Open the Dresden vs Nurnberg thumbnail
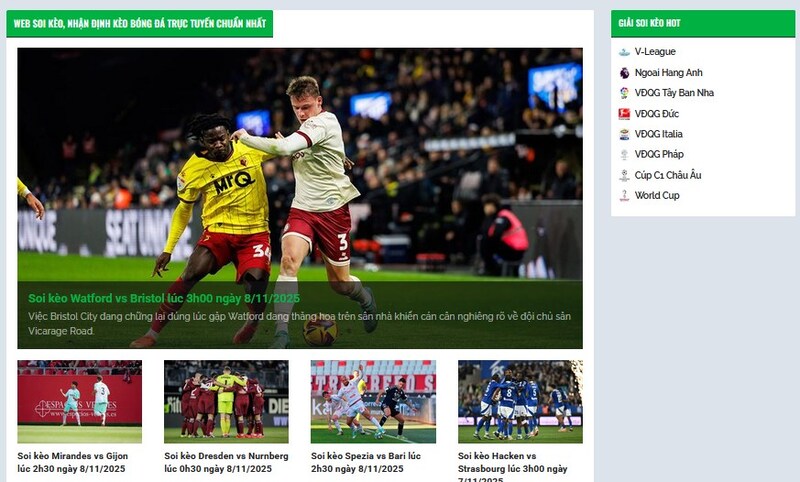Viewport: 800px width, 482px height. 226,402
